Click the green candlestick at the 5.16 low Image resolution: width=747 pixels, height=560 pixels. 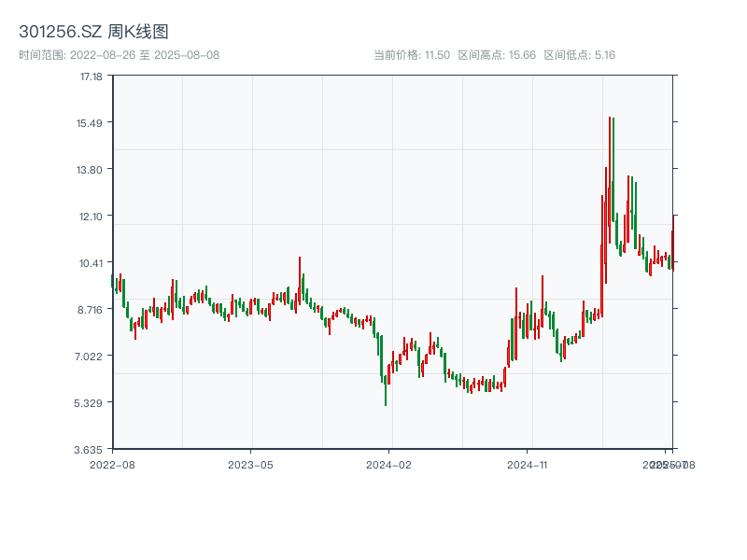[x=386, y=390]
